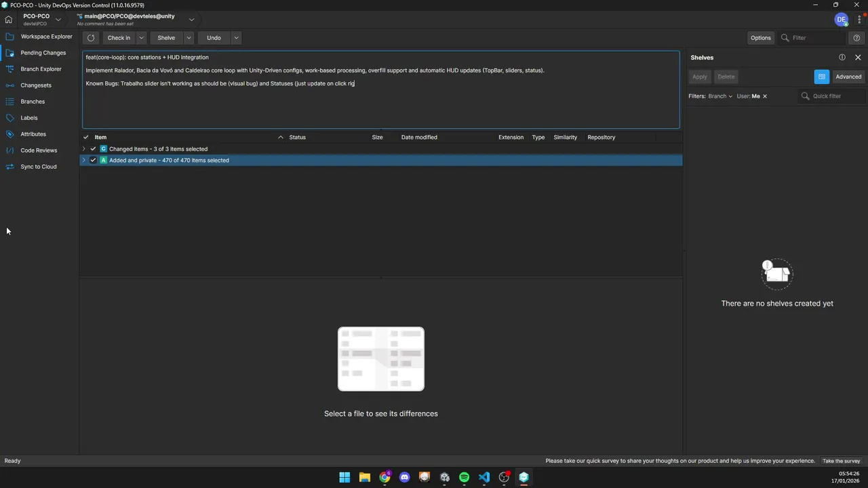Click the Take the survey button
The height and width of the screenshot is (488, 868).
[842, 461]
